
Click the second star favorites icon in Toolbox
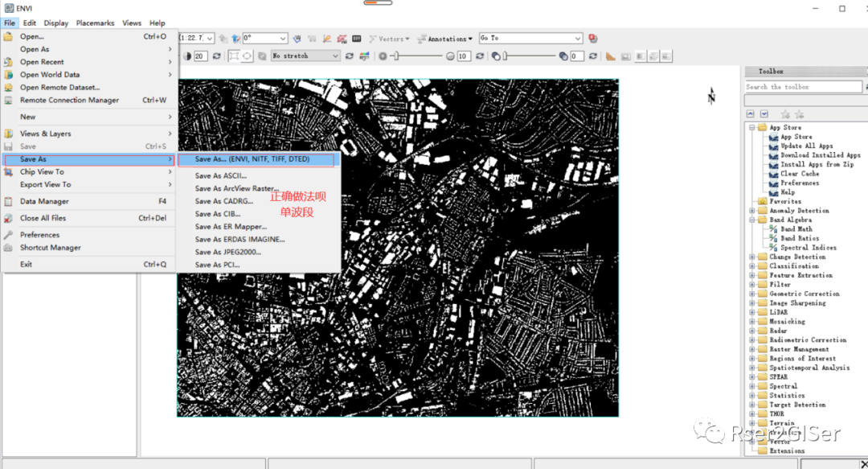(800, 114)
